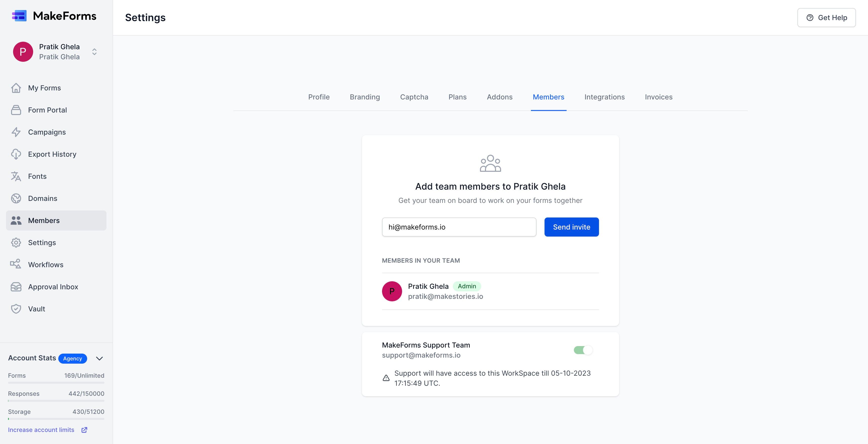Open the workspace switcher chevrons
The width and height of the screenshot is (868, 444).
pyautogui.click(x=94, y=52)
